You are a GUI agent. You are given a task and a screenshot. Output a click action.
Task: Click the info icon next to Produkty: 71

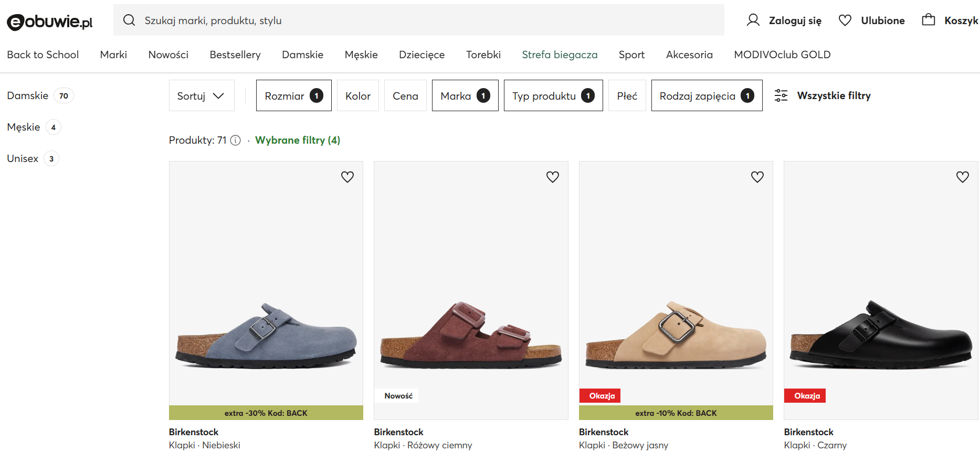(x=236, y=140)
